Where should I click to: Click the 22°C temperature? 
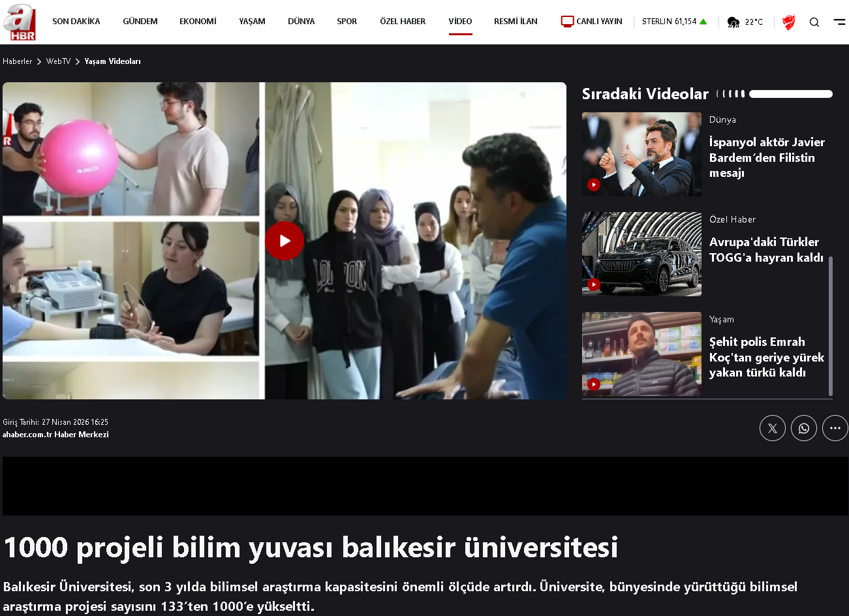pyautogui.click(x=754, y=22)
